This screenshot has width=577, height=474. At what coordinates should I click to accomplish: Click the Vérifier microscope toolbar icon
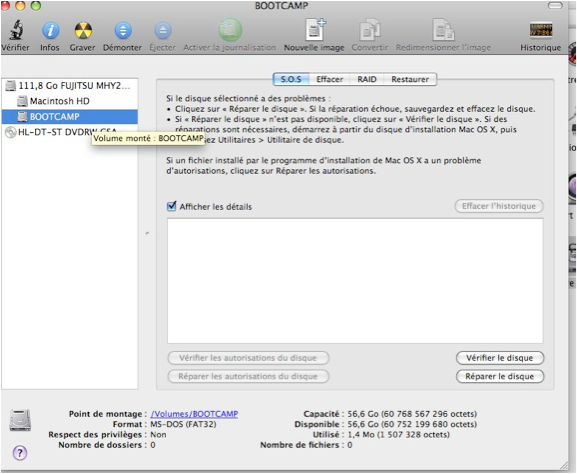tap(16, 30)
